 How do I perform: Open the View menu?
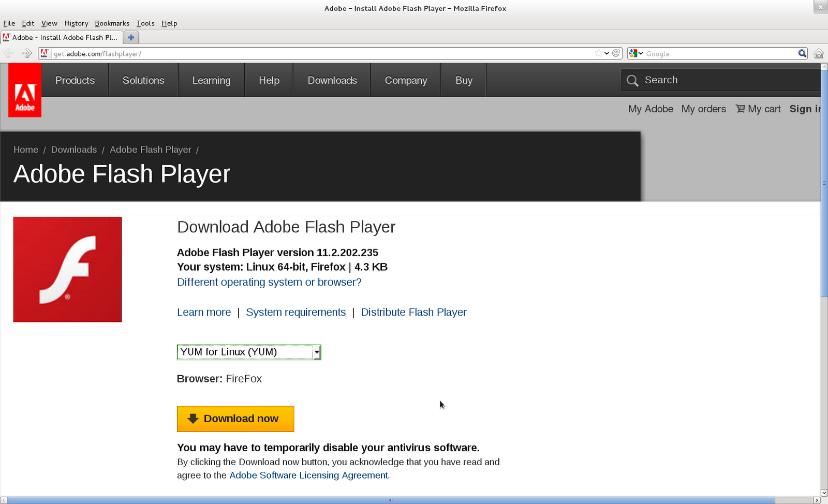[49, 23]
